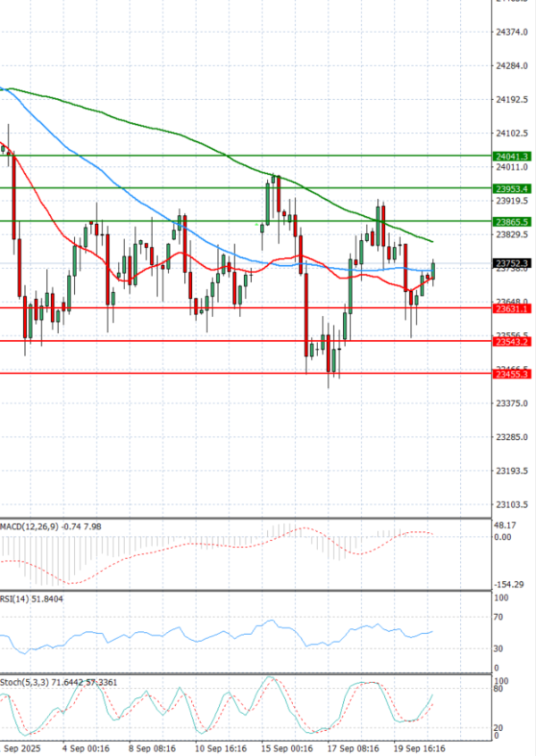Click the 23865.5 resistance level label
This screenshot has width=536, height=756.
512,221
